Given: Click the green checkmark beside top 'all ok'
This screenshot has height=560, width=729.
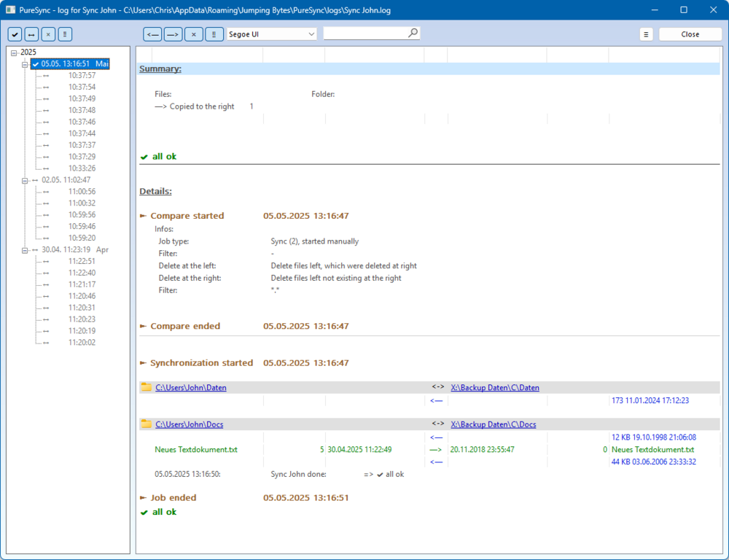Looking at the screenshot, I should [144, 157].
